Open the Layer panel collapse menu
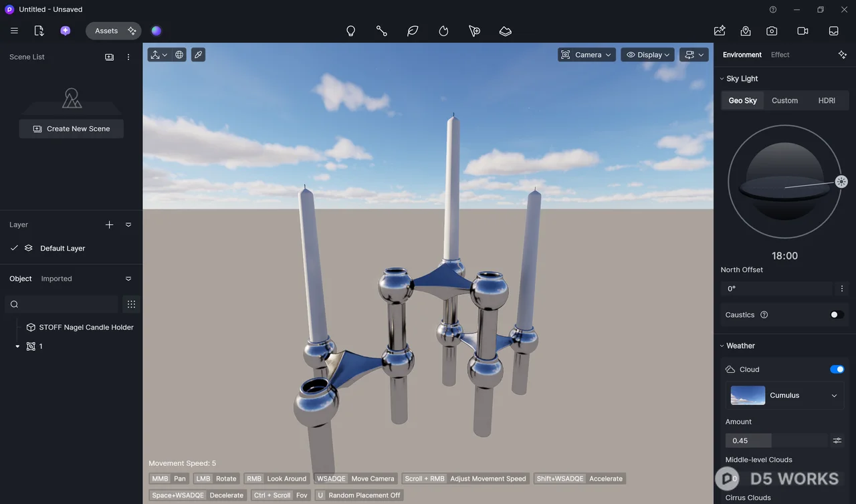 [x=128, y=225]
